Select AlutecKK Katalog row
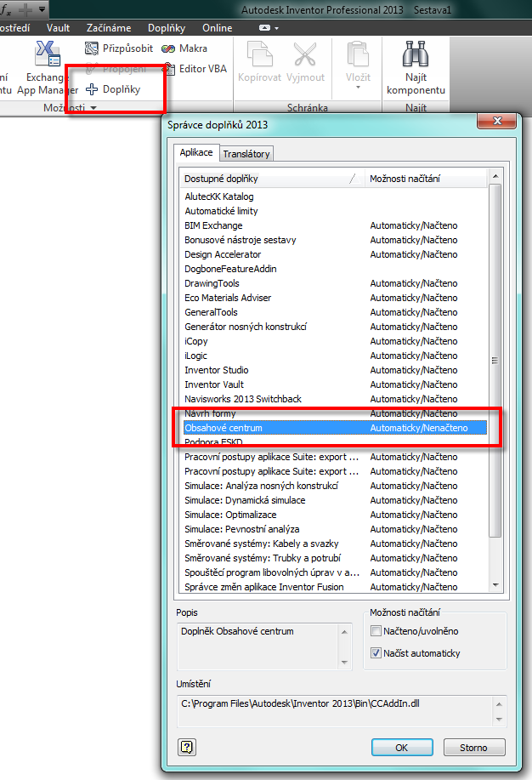532x780 pixels. tap(334, 196)
